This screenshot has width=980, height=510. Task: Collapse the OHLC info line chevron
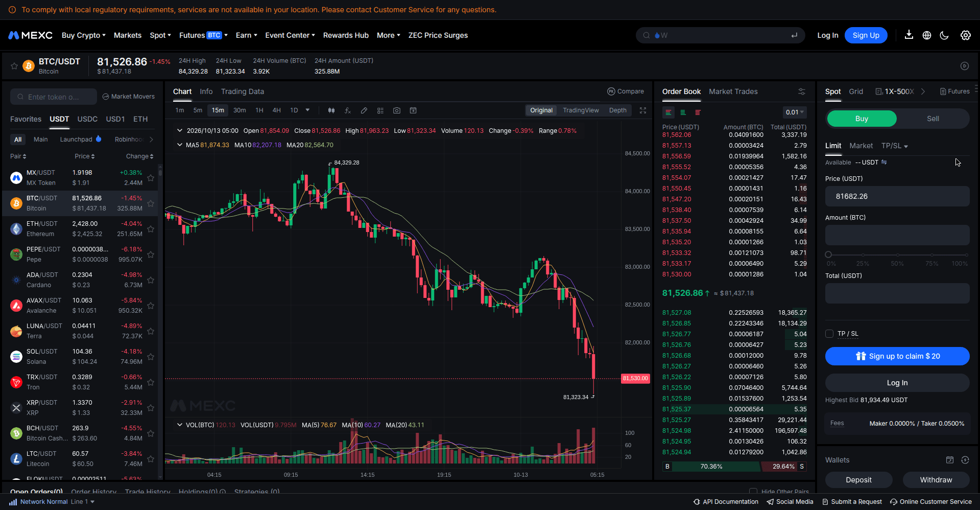coord(180,131)
